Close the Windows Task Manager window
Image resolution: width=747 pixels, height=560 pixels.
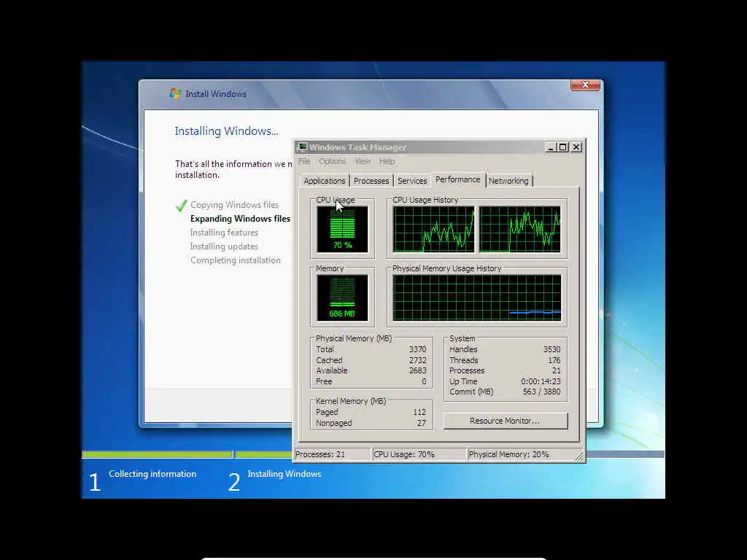(x=576, y=147)
